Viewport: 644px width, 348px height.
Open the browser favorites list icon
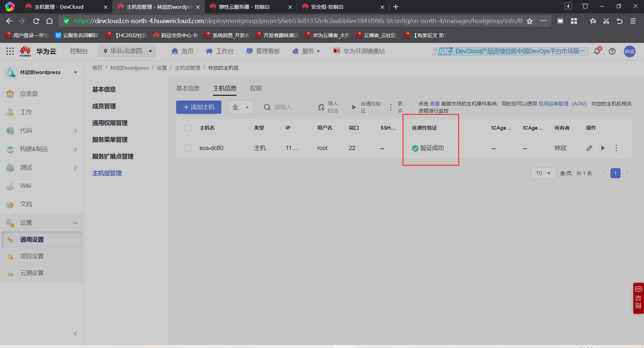coord(593,21)
